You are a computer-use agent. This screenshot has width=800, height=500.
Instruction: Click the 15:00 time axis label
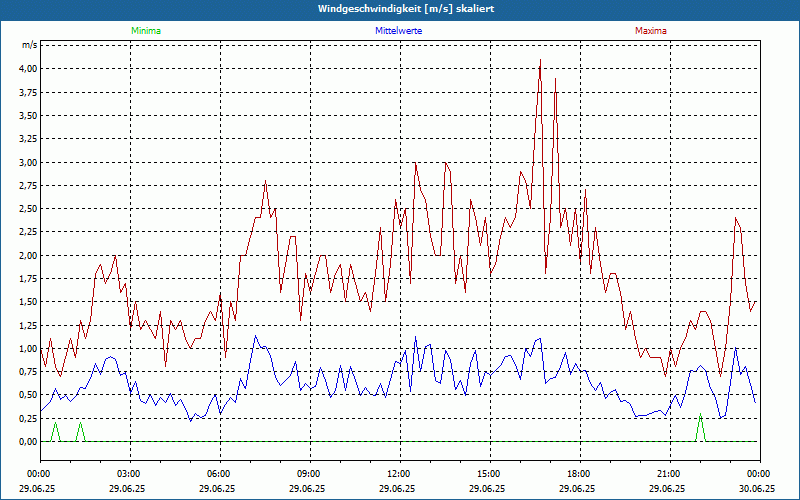(489, 473)
